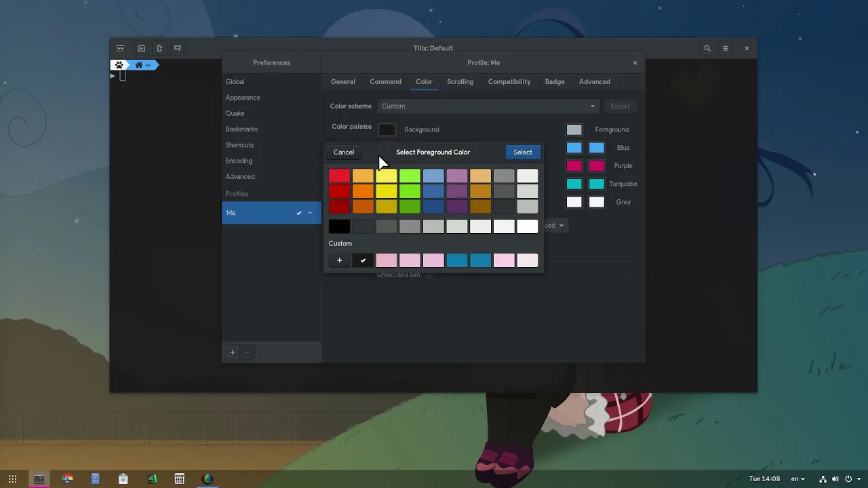868x488 pixels.
Task: Choose the checked black custom swatch
Action: [x=363, y=260]
